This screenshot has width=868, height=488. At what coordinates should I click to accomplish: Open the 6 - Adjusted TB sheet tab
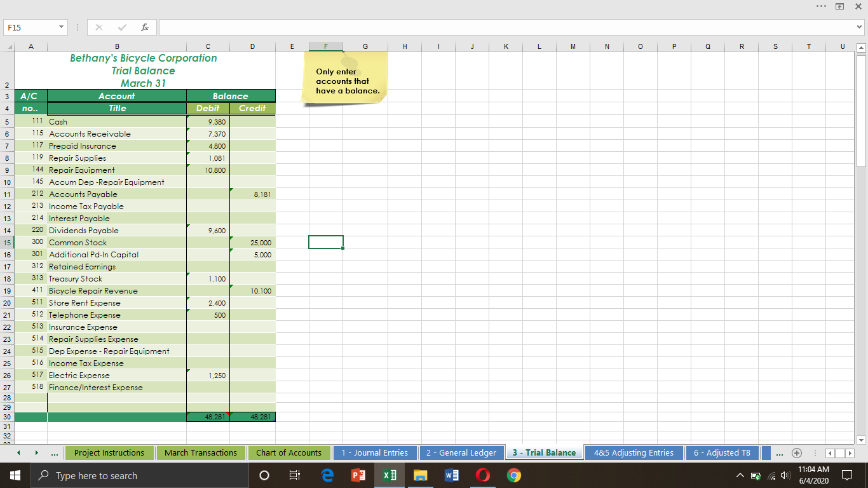(722, 453)
